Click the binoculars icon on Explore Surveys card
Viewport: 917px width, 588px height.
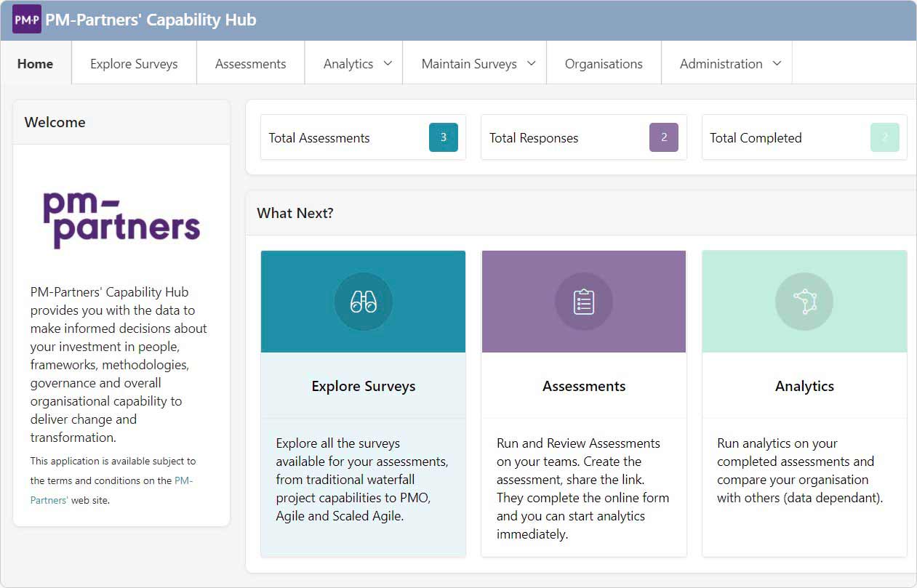364,302
